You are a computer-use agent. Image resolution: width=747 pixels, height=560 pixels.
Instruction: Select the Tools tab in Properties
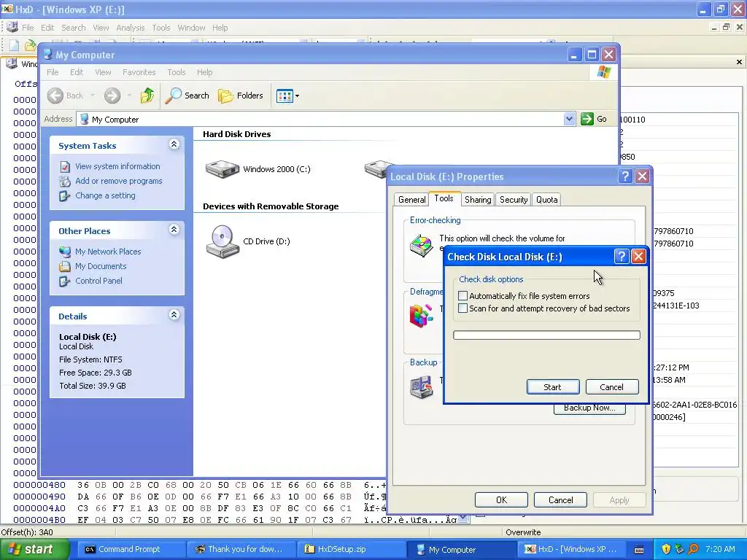(444, 198)
